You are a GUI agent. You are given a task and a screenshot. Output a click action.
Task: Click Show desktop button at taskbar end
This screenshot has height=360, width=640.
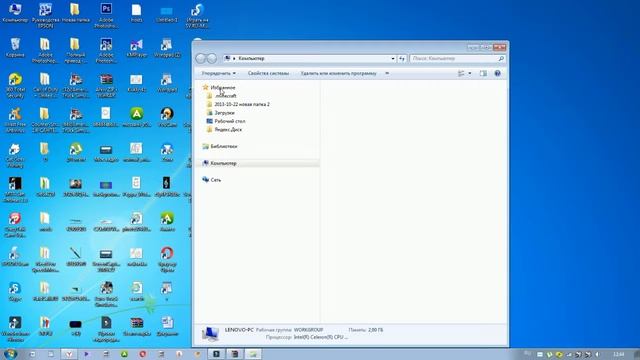point(637,354)
